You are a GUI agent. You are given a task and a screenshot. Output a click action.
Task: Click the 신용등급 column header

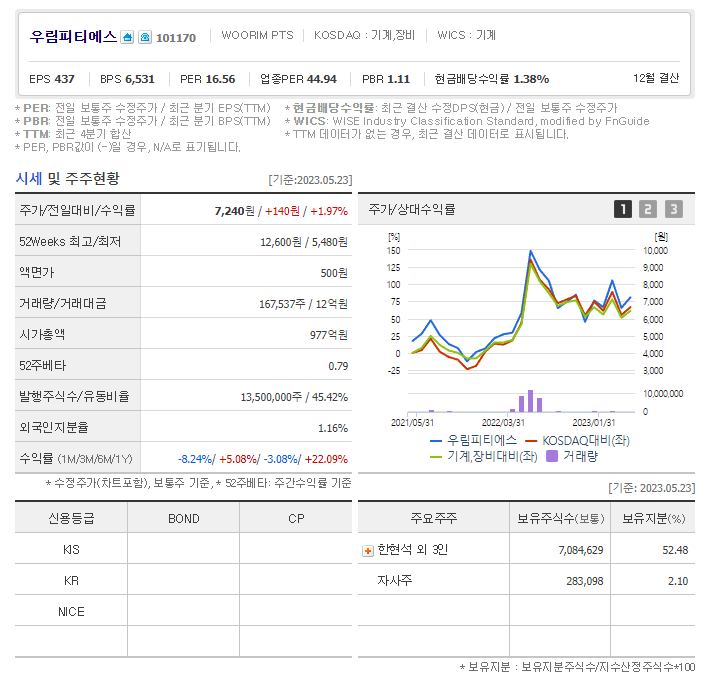[x=71, y=518]
